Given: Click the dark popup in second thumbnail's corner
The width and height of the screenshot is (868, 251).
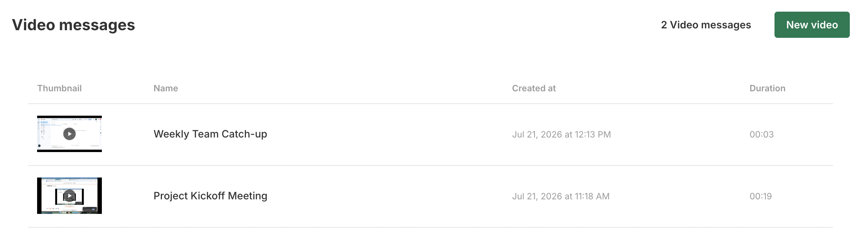Looking at the screenshot, I should click(x=89, y=209).
